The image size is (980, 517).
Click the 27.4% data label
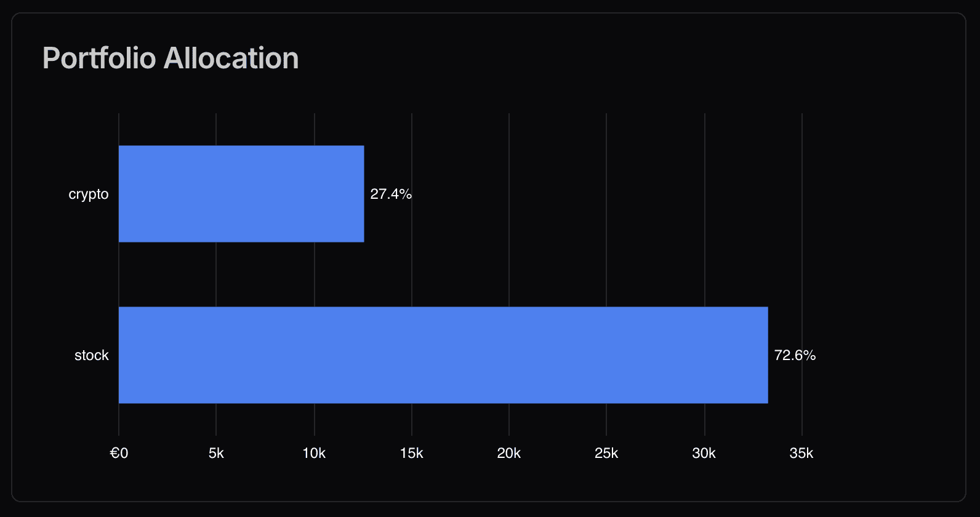(391, 194)
